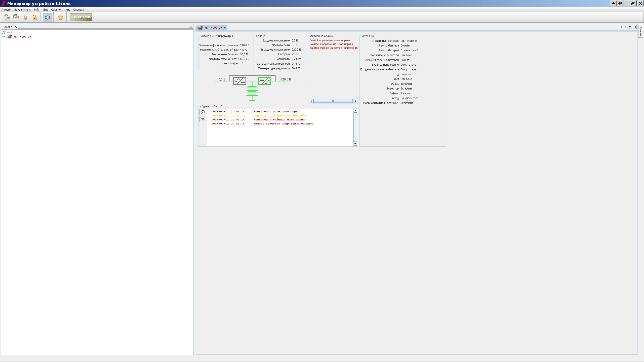Click the pin button in title bar
Viewport: 644px width, 362px height.
pos(620,3)
